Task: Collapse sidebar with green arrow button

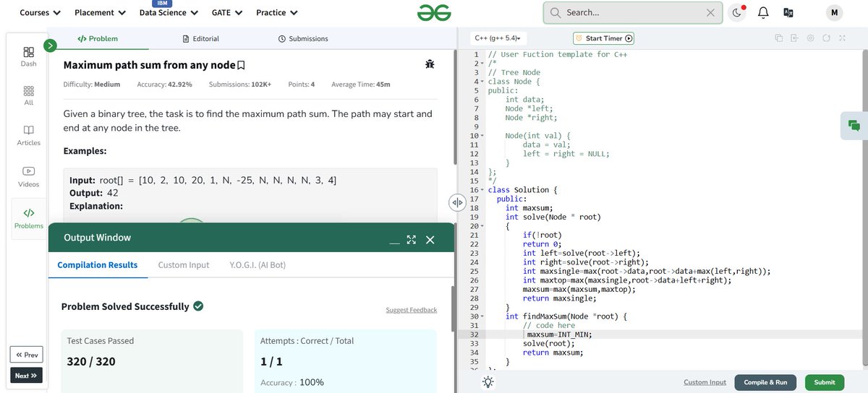Action: coord(50,46)
